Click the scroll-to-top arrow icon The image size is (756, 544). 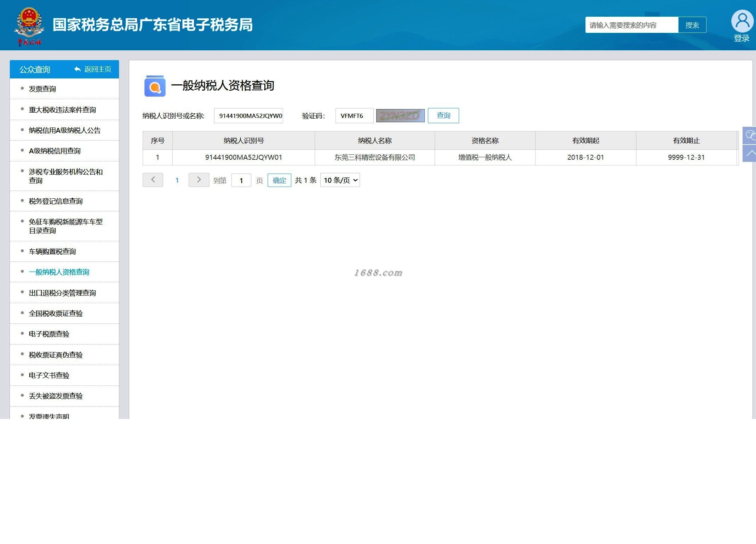click(x=750, y=153)
